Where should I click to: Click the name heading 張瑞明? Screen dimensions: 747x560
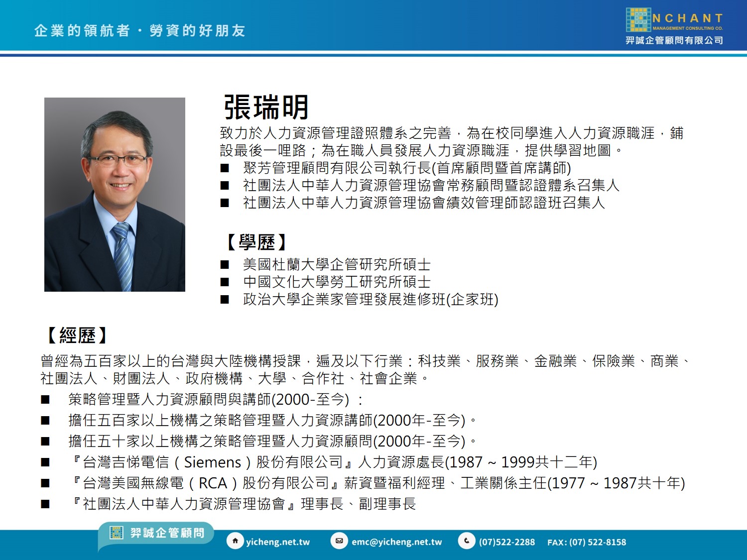[266, 108]
